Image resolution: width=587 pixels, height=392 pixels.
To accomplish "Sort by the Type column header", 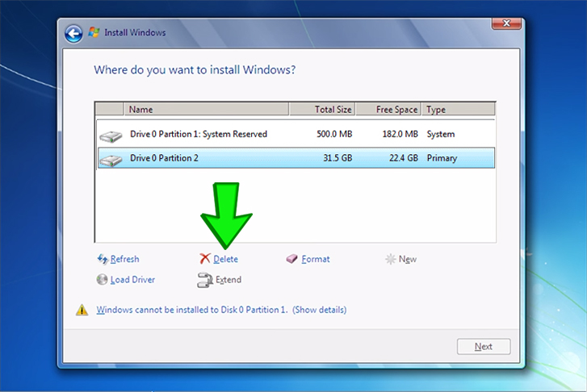I will [459, 109].
